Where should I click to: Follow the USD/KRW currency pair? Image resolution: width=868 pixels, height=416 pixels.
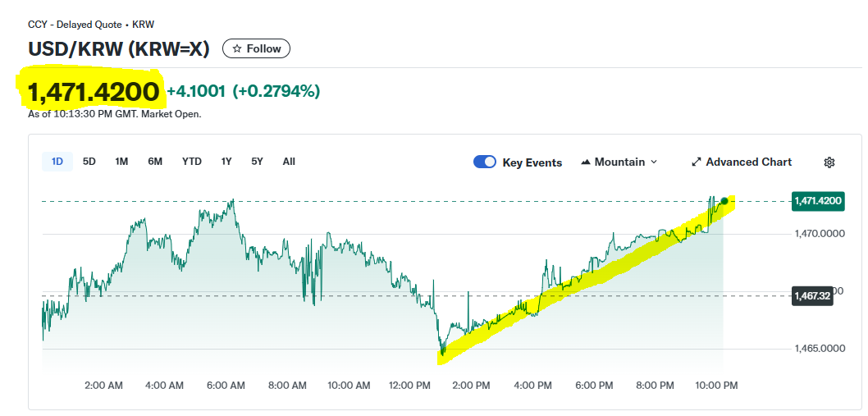pos(256,49)
